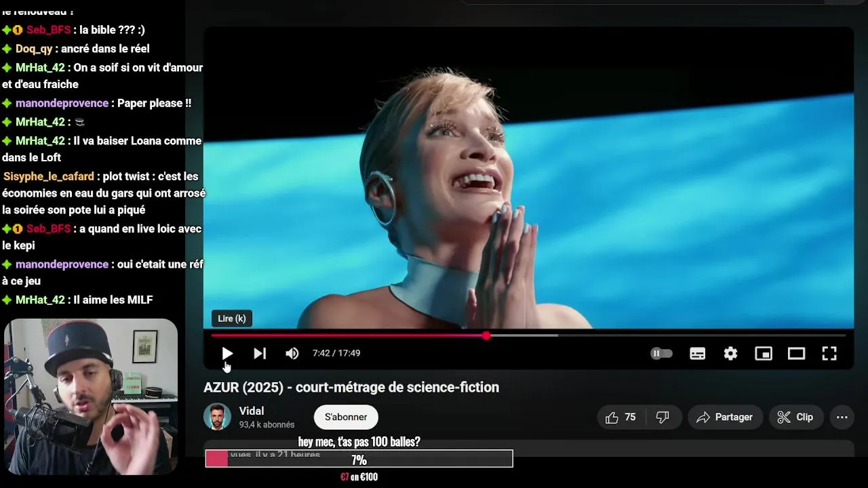Click the 93,4 k abonnés subscriber count
This screenshot has width=868, height=488.
click(x=267, y=425)
